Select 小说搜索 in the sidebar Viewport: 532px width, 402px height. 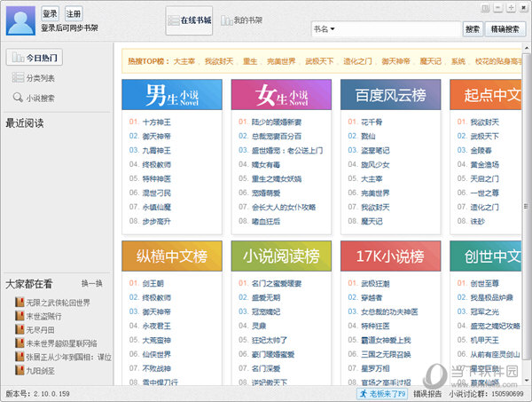point(34,99)
